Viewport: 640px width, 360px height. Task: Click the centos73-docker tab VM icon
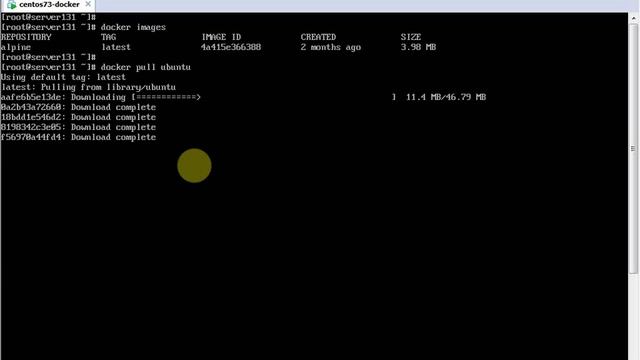(x=11, y=5)
